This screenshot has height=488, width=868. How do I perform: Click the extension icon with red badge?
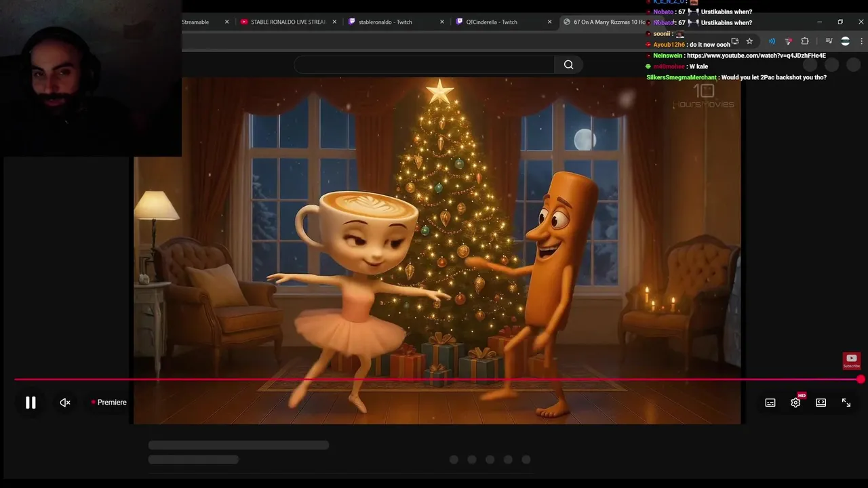pyautogui.click(x=788, y=41)
